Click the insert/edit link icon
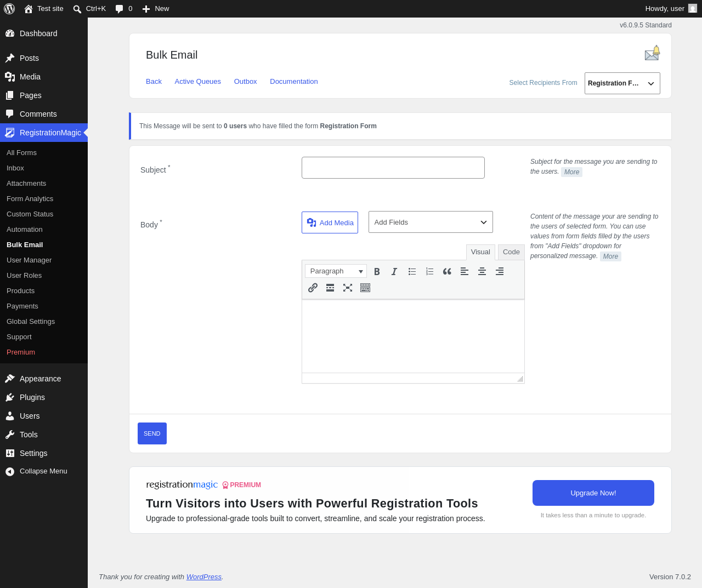This screenshot has width=702, height=588. (x=313, y=288)
